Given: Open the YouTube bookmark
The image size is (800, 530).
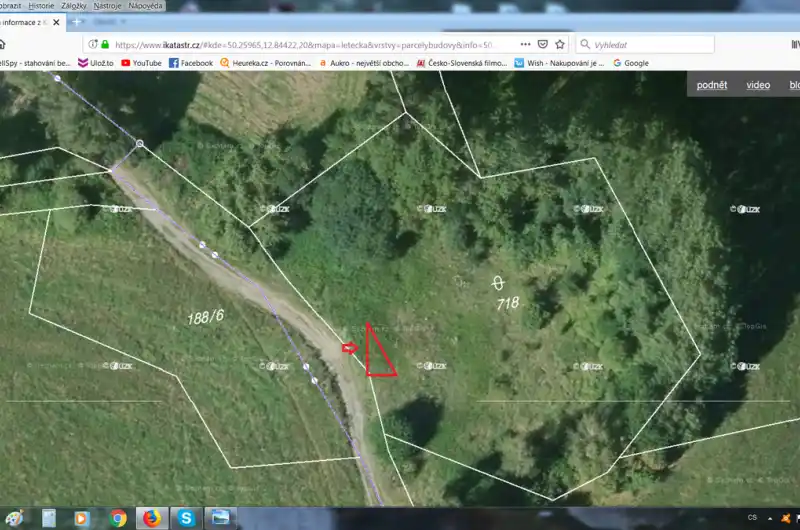Looking at the screenshot, I should [x=141, y=63].
